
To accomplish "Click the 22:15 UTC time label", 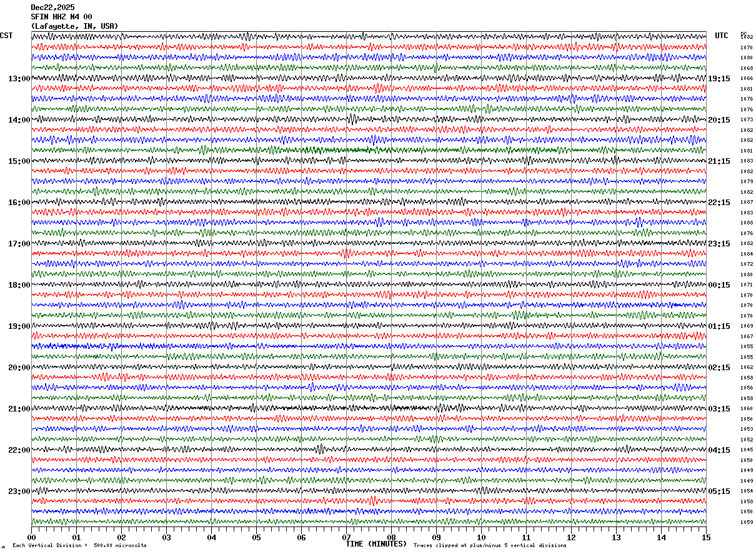I will coord(719,203).
